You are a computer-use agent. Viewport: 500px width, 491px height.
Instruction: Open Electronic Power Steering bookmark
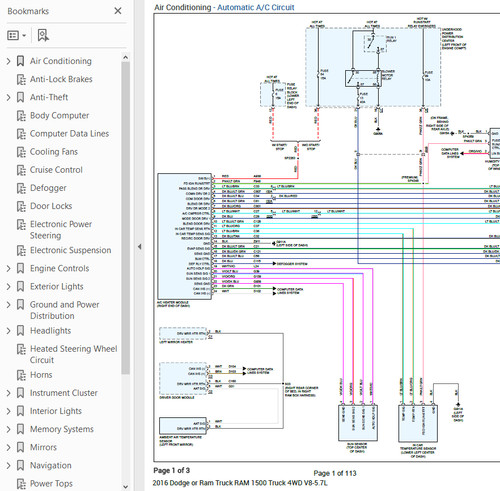tap(61, 230)
